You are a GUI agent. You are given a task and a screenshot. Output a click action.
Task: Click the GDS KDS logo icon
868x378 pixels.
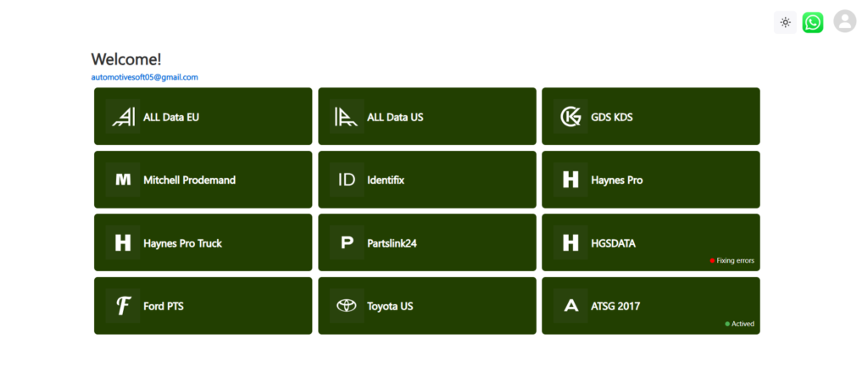(x=570, y=117)
